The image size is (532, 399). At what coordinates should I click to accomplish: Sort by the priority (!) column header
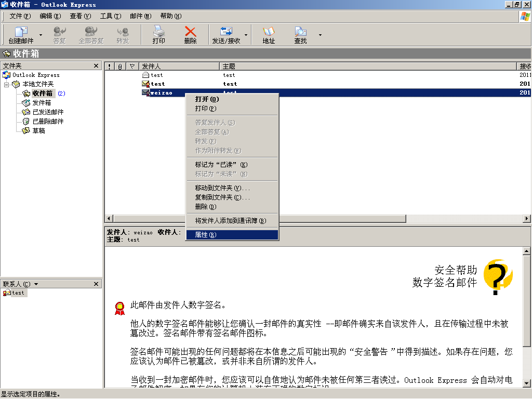[x=110, y=66]
